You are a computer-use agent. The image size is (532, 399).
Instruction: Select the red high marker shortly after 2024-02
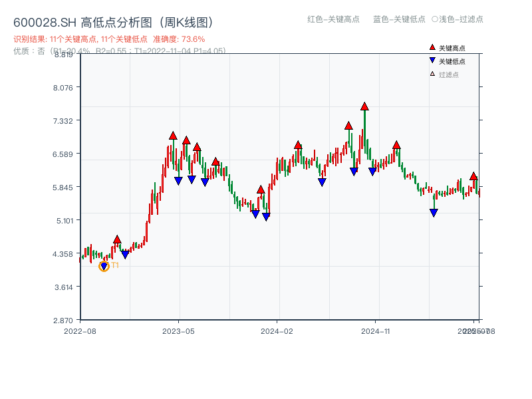[298, 145]
